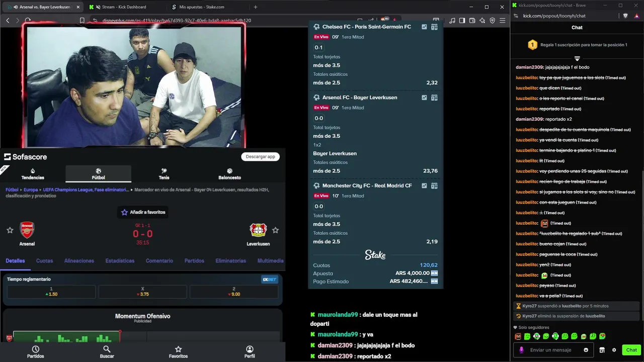Select the Baloncesto sport tab
644x362 pixels.
[x=229, y=174]
